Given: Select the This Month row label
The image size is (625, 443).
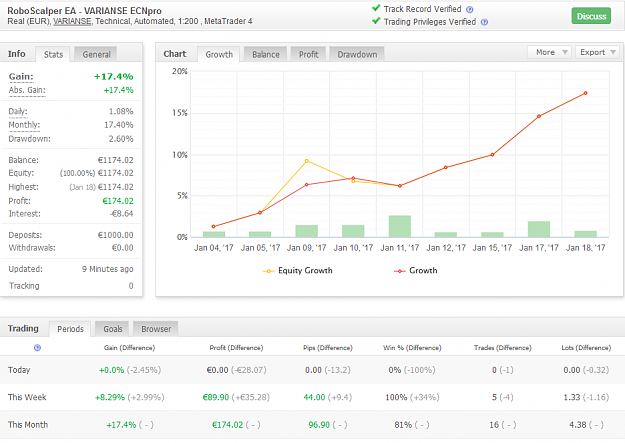Looking at the screenshot, I should pyautogui.click(x=28, y=425).
